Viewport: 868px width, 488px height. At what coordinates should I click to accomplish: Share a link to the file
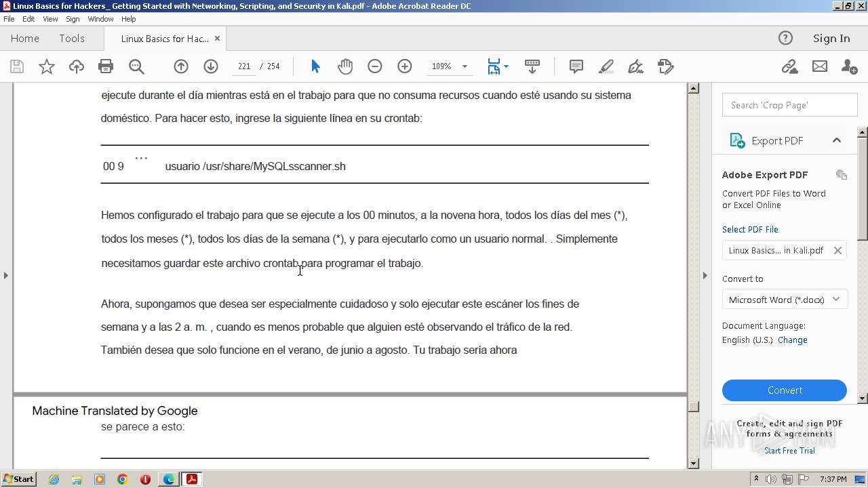click(x=789, y=66)
